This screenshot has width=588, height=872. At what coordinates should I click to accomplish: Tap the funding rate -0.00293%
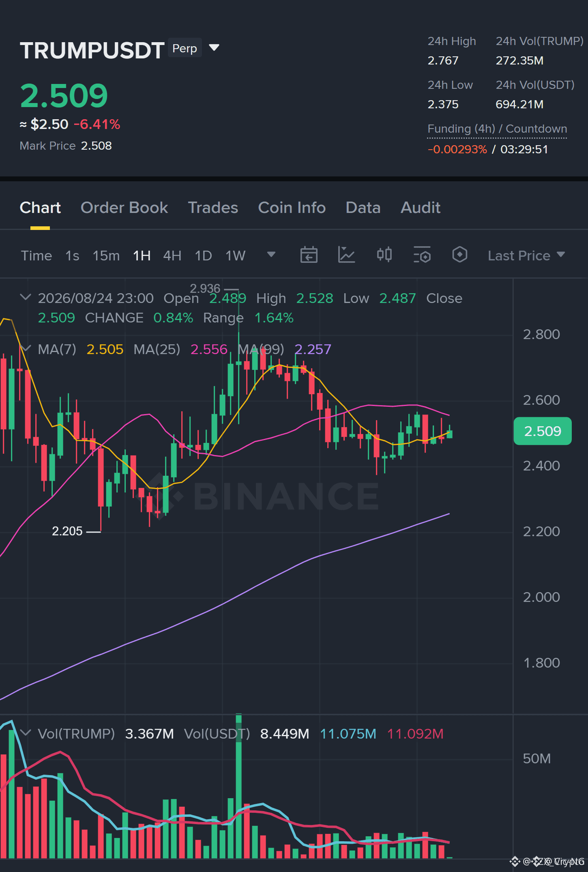tap(457, 149)
